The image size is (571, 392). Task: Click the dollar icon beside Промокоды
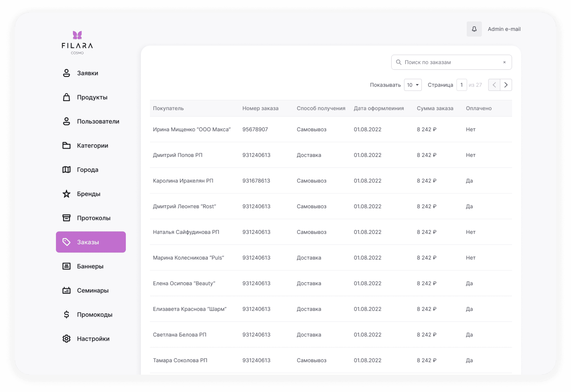66,314
